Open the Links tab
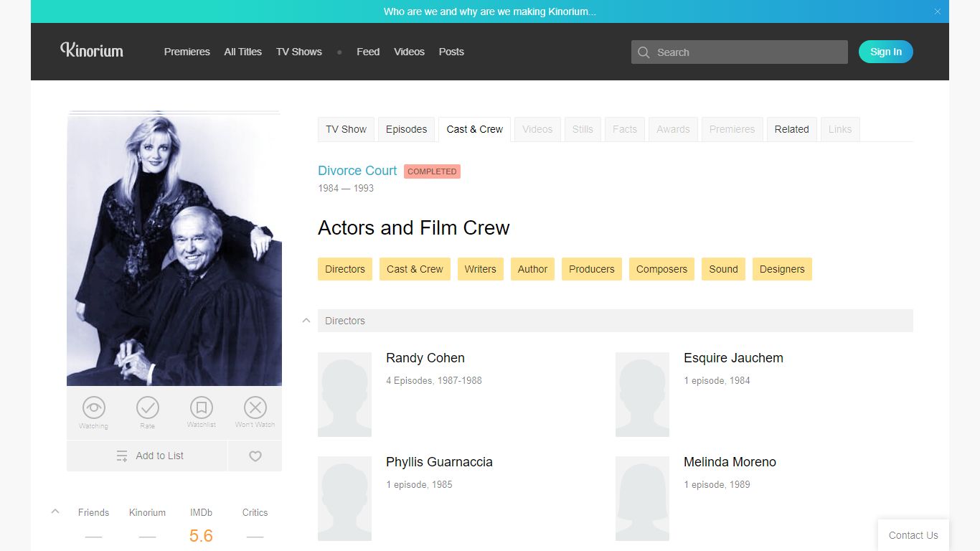Screen dimensions: 980x551 coord(840,129)
